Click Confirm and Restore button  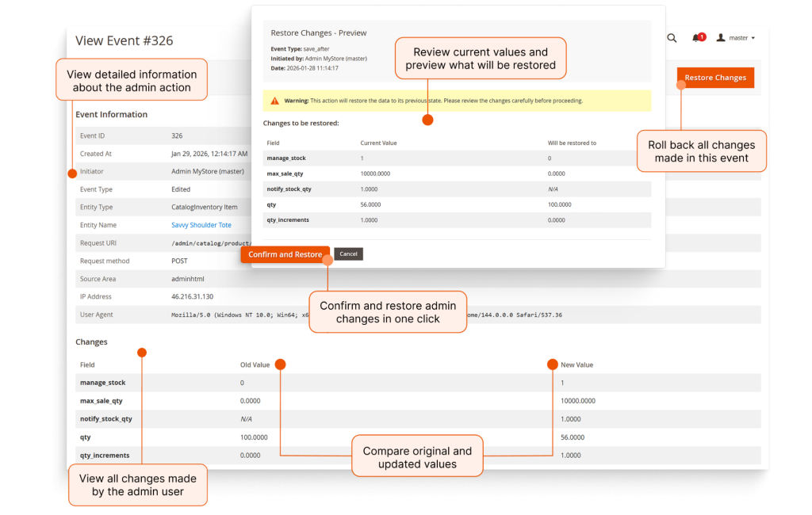[285, 254]
